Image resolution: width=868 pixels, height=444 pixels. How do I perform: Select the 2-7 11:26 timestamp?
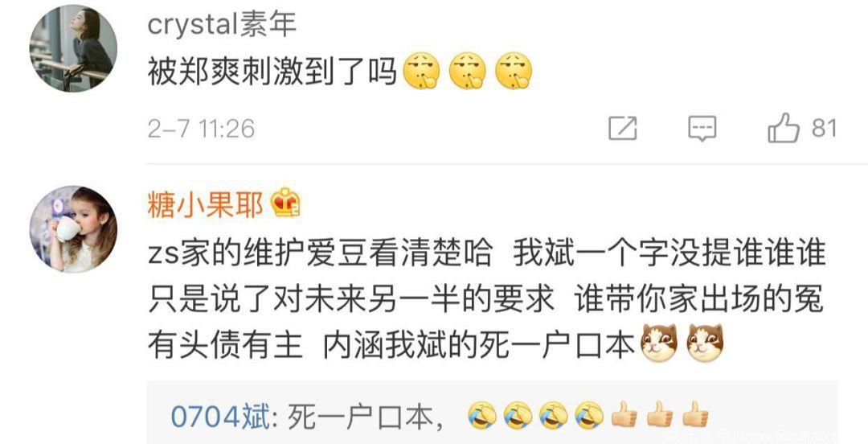coord(201,129)
